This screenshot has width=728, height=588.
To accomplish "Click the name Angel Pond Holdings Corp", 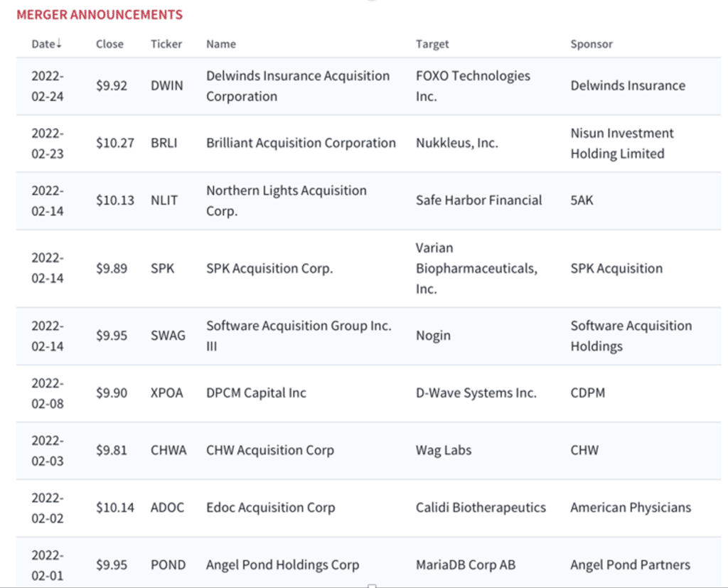I will point(283,565).
